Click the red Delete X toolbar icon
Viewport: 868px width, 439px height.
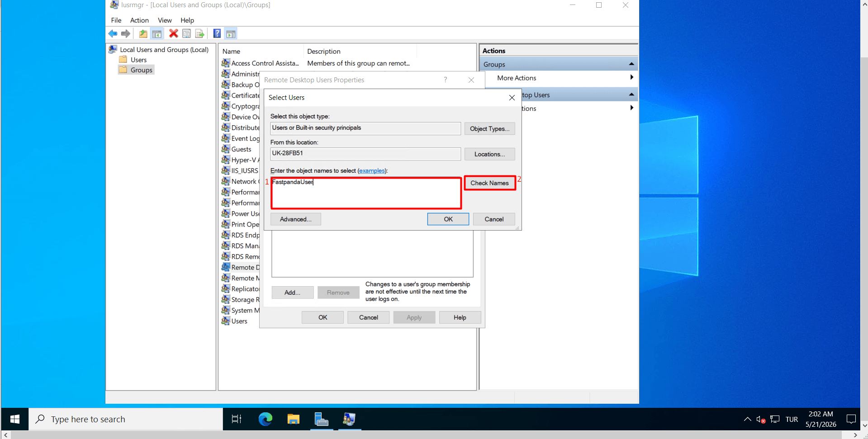click(x=173, y=33)
